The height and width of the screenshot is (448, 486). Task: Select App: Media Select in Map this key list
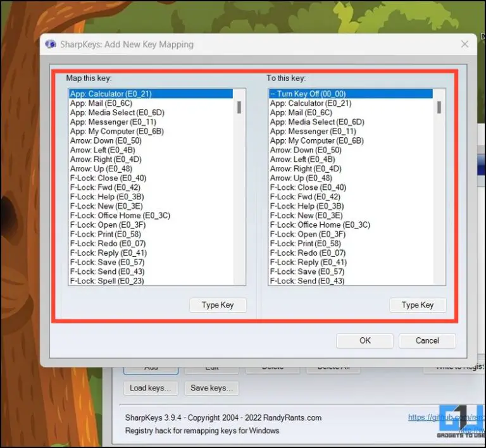tap(151, 113)
